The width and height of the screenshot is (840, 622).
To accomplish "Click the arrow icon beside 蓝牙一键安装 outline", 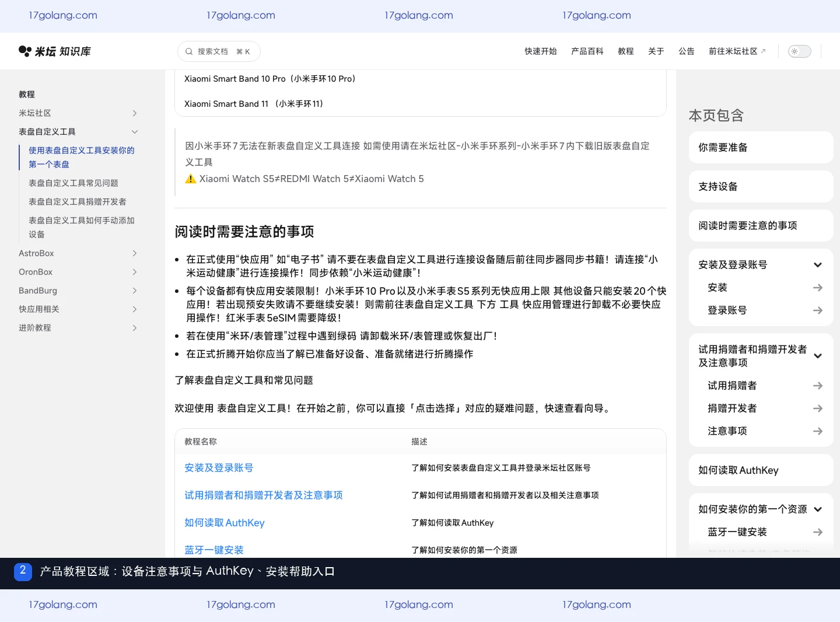I will [818, 532].
